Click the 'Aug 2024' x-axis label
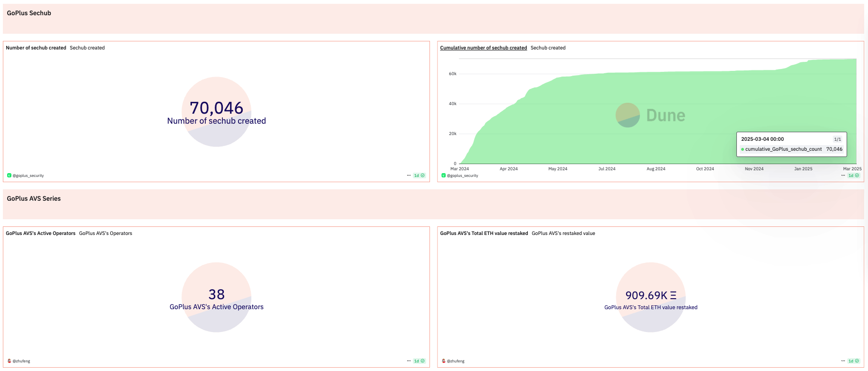This screenshot has height=371, width=868. click(656, 169)
